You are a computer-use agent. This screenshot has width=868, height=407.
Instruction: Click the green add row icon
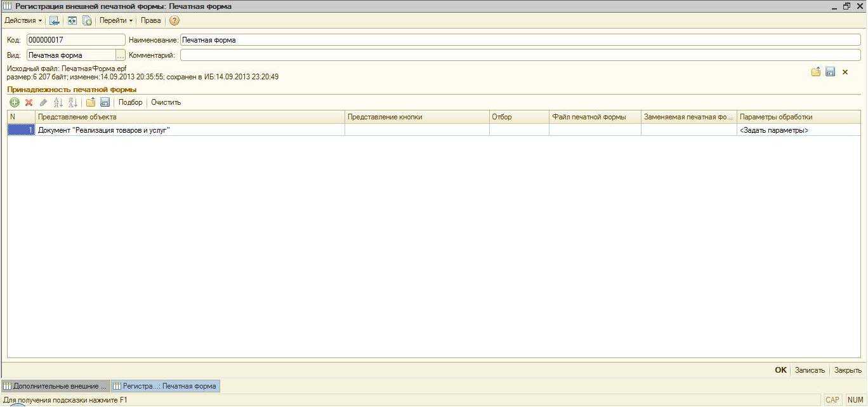pyautogui.click(x=15, y=102)
